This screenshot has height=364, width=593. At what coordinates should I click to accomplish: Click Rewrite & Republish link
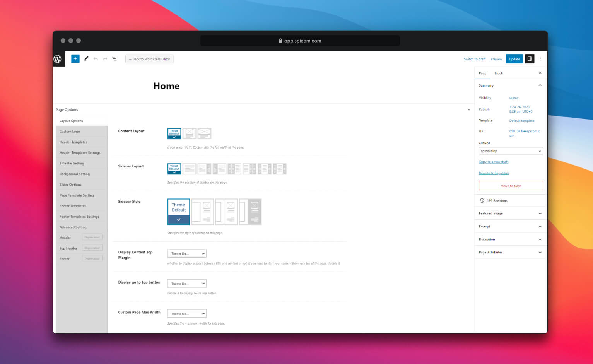click(x=494, y=173)
